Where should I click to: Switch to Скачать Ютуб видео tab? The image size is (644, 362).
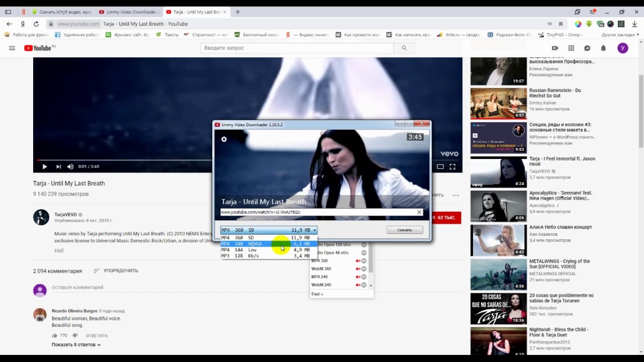[61, 12]
